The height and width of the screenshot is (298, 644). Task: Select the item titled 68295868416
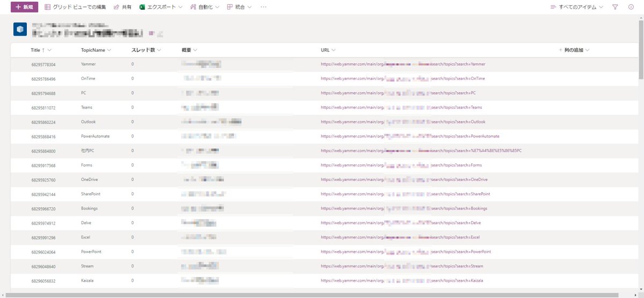[x=43, y=137]
